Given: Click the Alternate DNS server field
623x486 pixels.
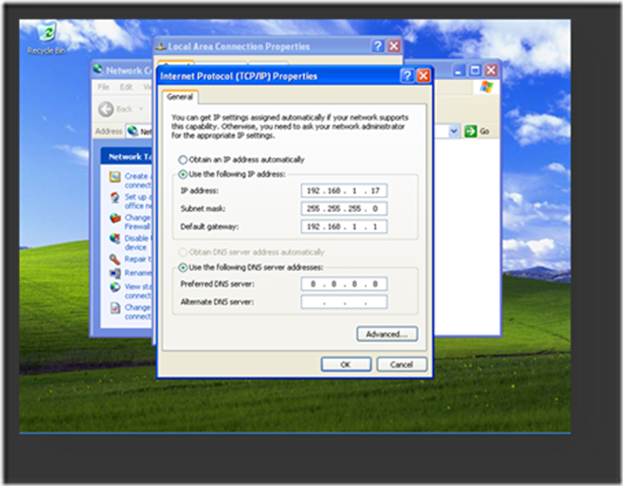Looking at the screenshot, I should [344, 302].
